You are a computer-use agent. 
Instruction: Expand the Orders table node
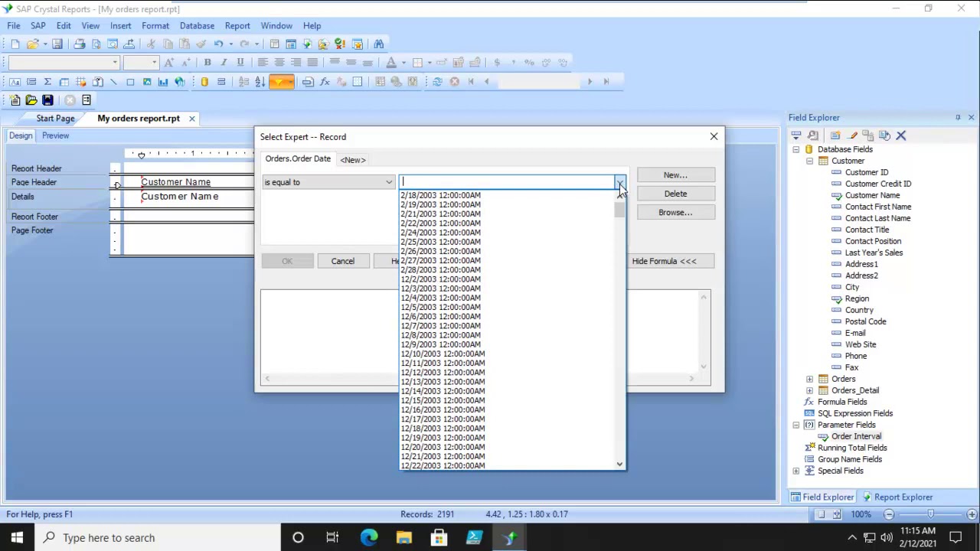(x=809, y=379)
